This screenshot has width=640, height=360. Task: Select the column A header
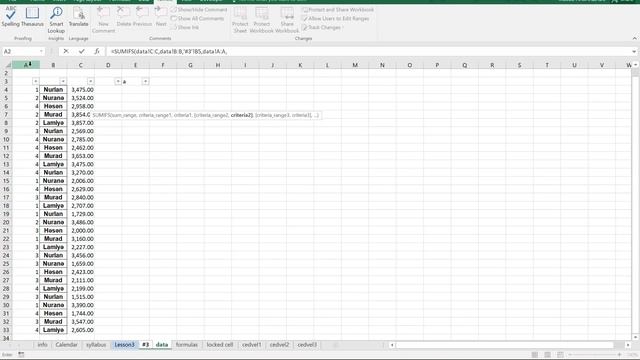(x=26, y=65)
